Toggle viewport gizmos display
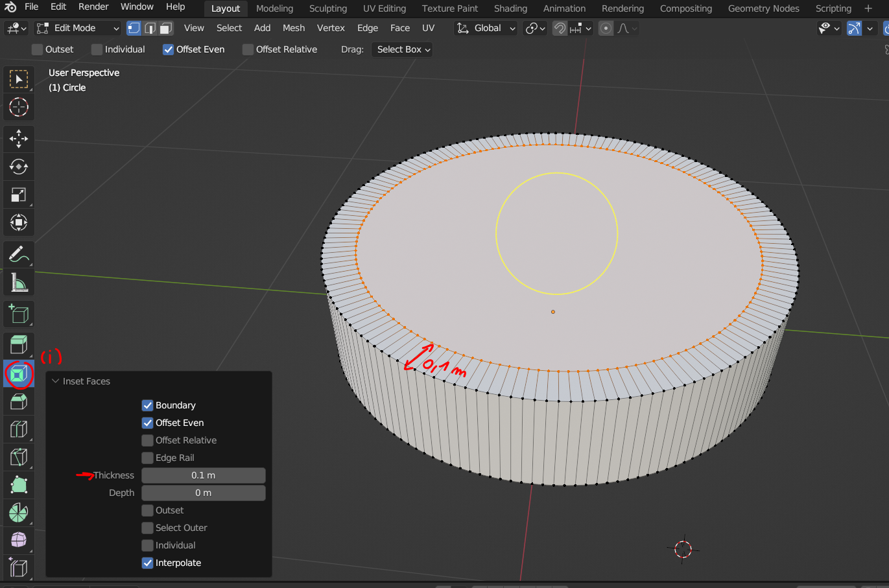The image size is (889, 588). (855, 28)
